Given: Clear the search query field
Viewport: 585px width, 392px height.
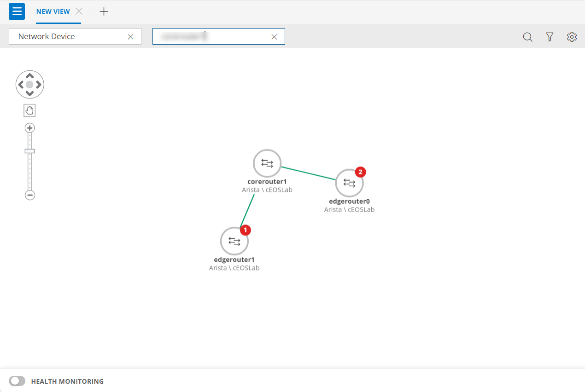Looking at the screenshot, I should point(274,36).
